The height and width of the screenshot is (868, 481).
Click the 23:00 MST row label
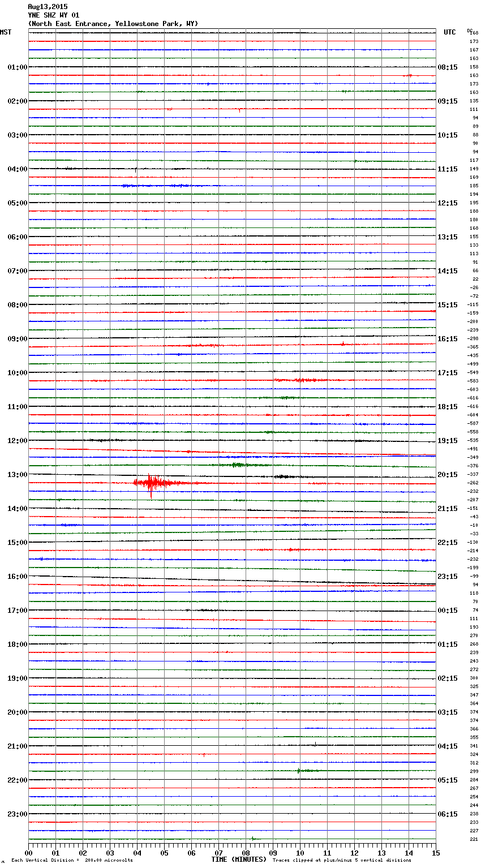click(18, 814)
